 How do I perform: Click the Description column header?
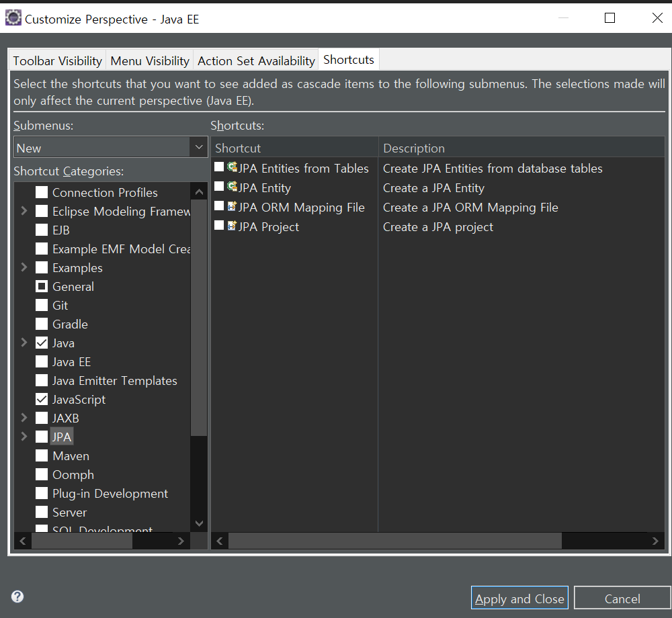[x=521, y=148]
